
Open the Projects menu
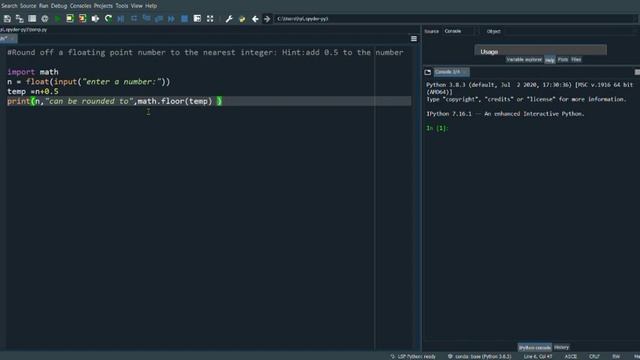[x=103, y=6]
